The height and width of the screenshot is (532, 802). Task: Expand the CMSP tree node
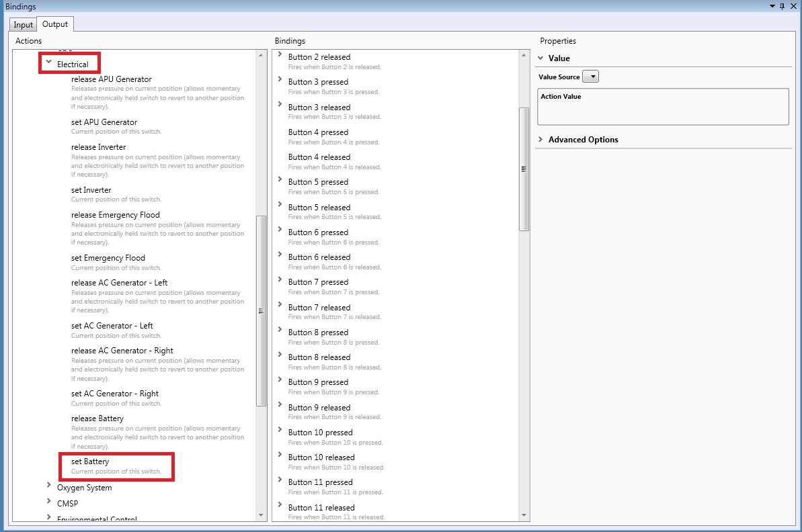(x=49, y=501)
